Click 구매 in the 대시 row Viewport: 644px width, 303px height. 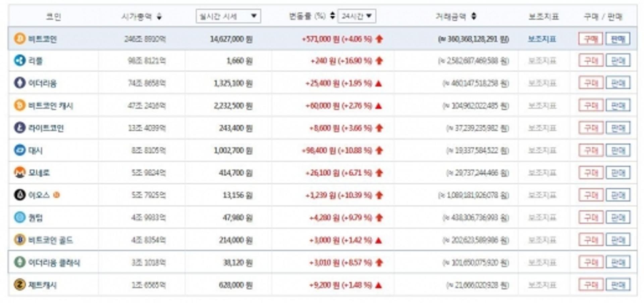point(591,150)
